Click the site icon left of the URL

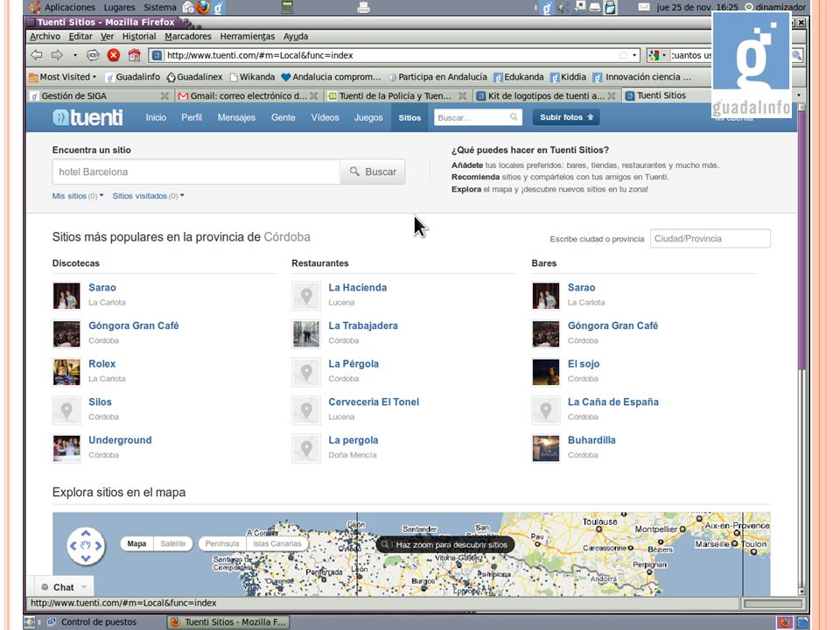(157, 55)
